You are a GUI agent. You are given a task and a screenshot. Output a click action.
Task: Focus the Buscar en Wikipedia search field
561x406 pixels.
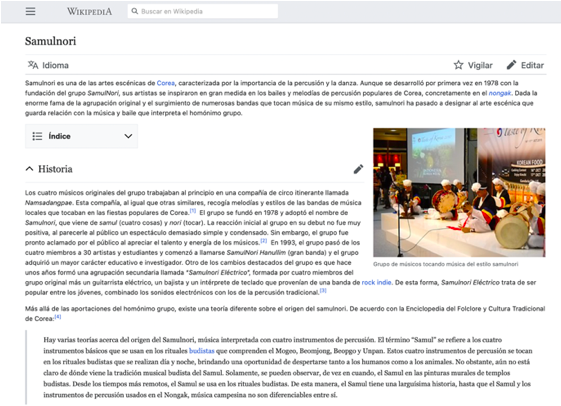click(x=203, y=11)
